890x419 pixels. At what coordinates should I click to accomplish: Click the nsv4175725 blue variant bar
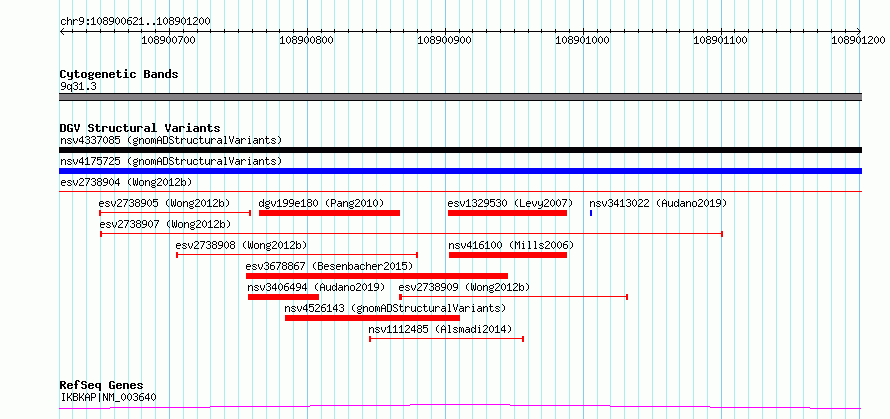pyautogui.click(x=460, y=171)
